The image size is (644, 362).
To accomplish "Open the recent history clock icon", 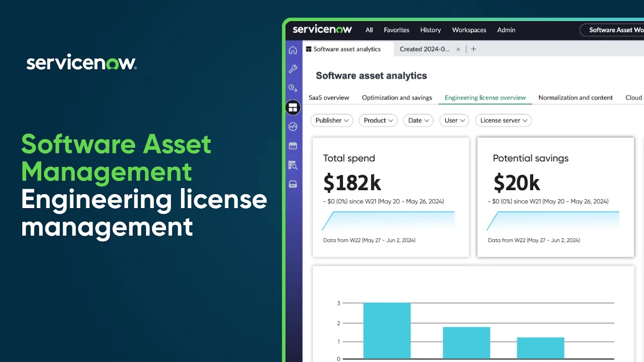I will (x=293, y=87).
